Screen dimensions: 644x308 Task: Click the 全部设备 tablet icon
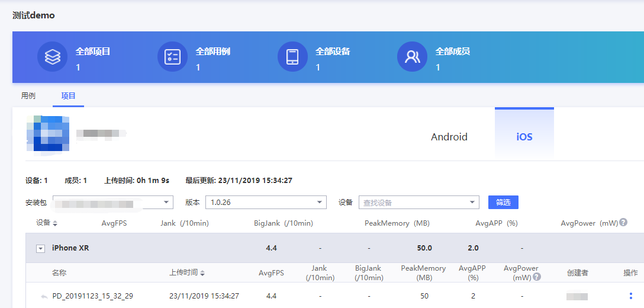point(292,57)
